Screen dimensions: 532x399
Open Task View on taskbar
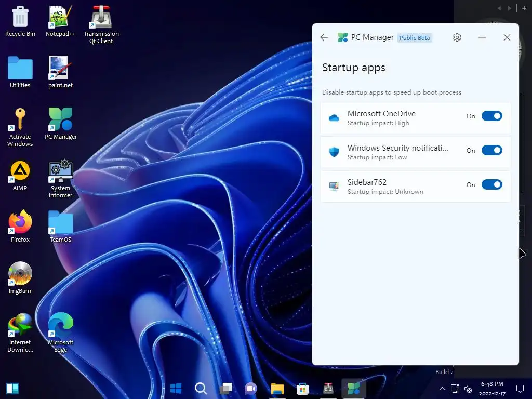226,389
